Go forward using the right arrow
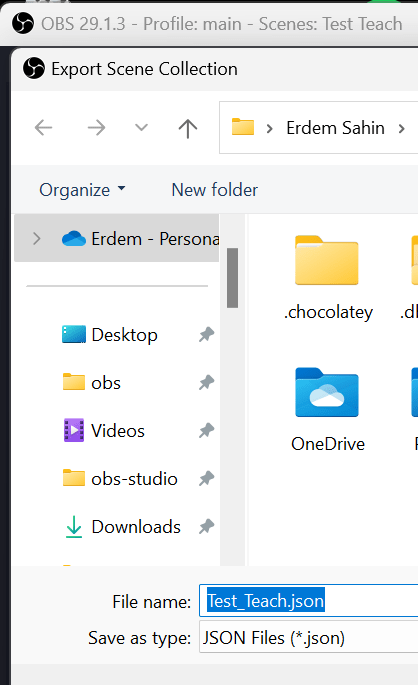This screenshot has height=685, width=418. coord(97,128)
